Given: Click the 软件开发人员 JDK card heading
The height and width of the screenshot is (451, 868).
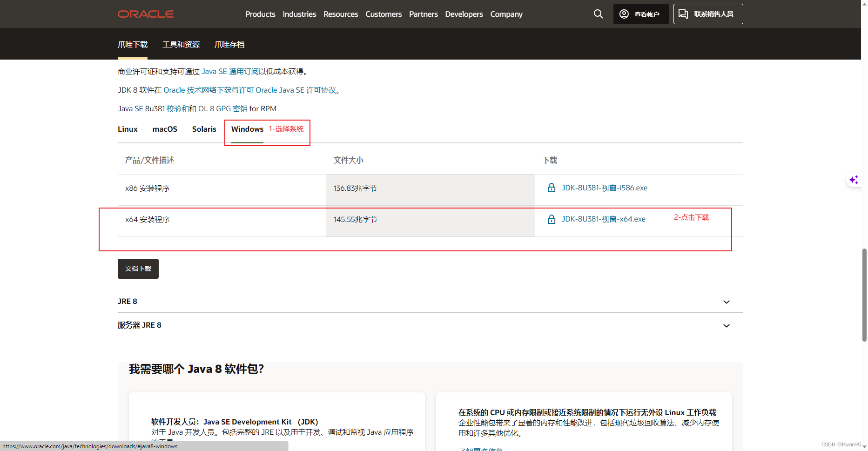Looking at the screenshot, I should tap(235, 422).
